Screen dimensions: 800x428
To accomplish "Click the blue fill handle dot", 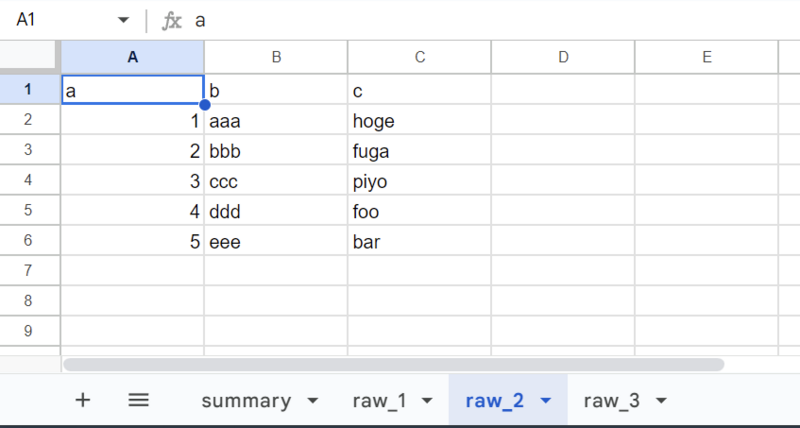I will [x=205, y=105].
